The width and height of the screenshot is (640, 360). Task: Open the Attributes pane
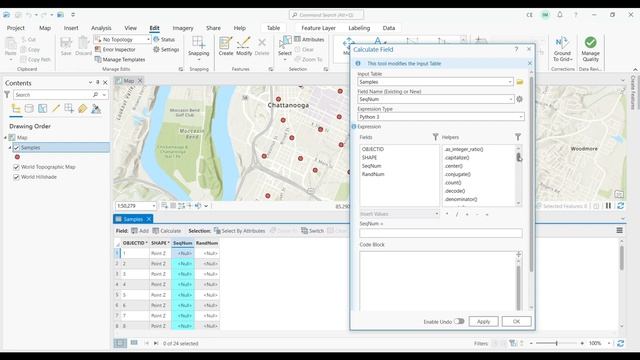tap(309, 39)
